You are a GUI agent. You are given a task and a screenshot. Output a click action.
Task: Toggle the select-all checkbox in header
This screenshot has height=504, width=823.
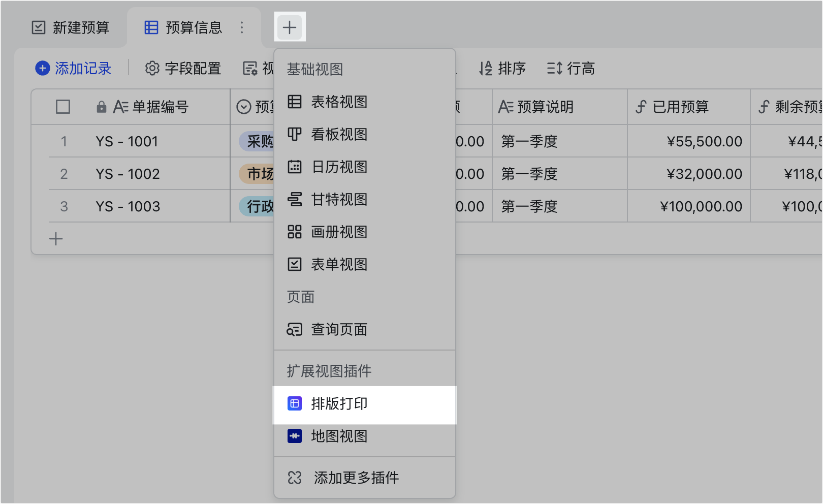(x=63, y=107)
